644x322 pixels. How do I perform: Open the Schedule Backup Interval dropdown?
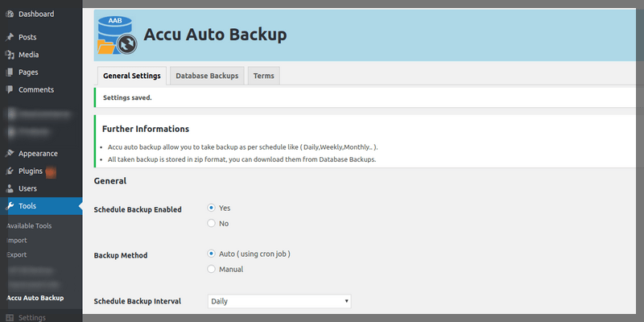click(x=279, y=301)
